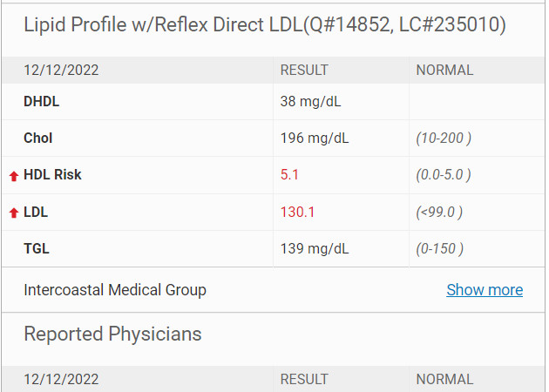This screenshot has width=549, height=392.
Task: Click the red up arrow beside LDL
Action: coord(14,213)
